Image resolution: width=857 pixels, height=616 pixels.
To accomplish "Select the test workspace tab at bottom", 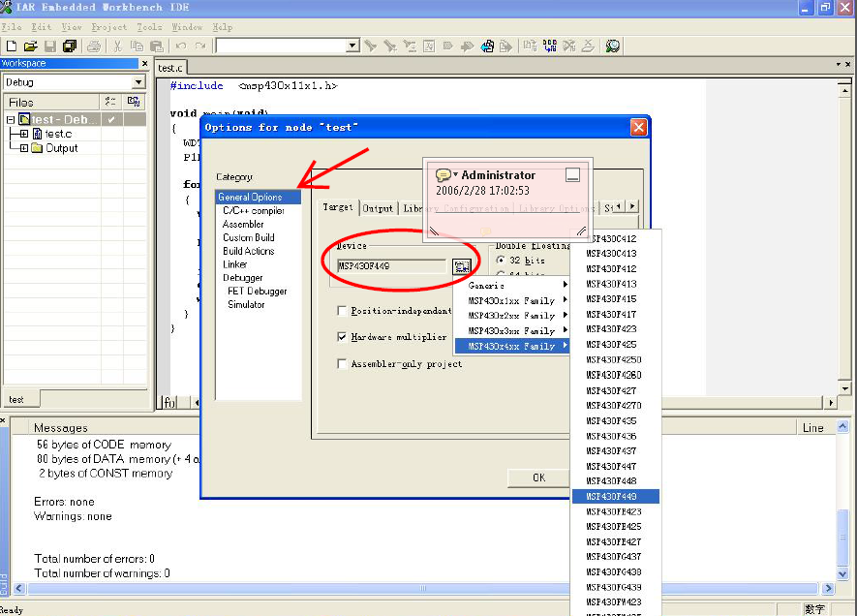I will [x=16, y=400].
